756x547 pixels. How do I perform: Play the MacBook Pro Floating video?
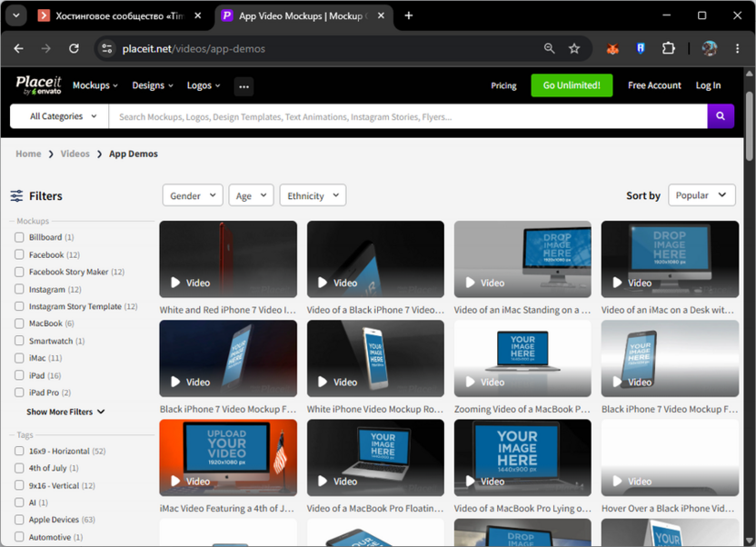click(x=375, y=458)
